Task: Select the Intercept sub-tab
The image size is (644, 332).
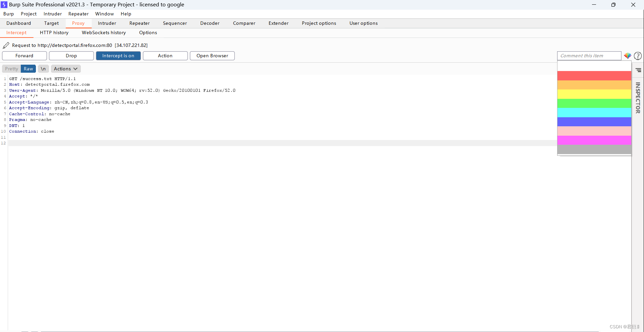Action: [16, 32]
